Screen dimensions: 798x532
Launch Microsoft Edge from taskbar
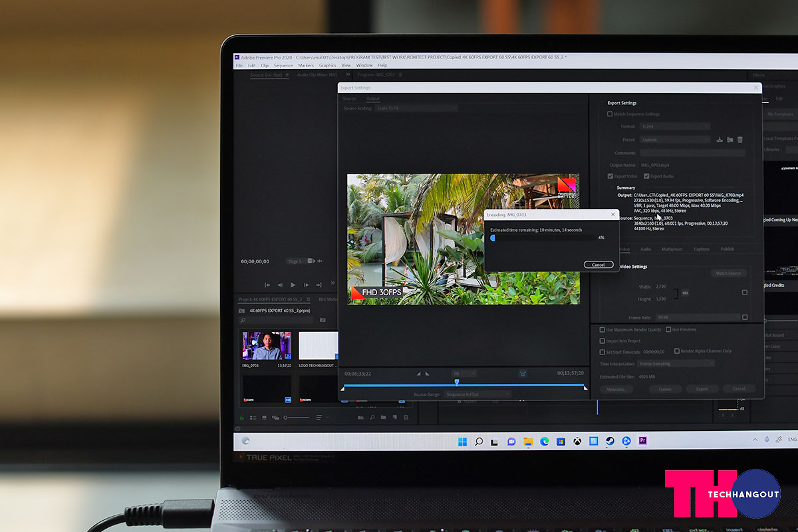[545, 441]
